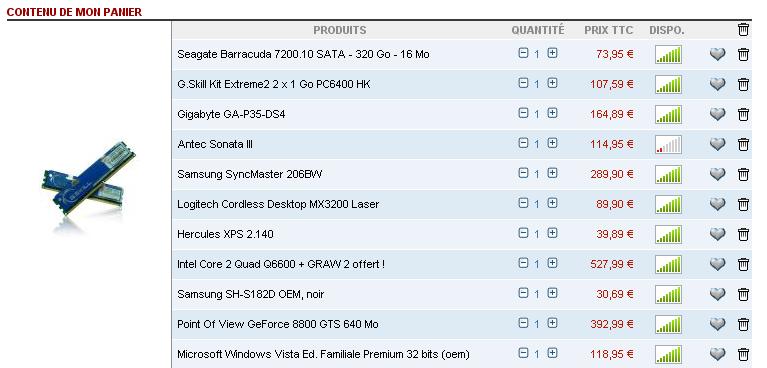The image size is (767, 368).
Task: Decrease quantity of Intel Core 2 Quad
Action: click(523, 263)
